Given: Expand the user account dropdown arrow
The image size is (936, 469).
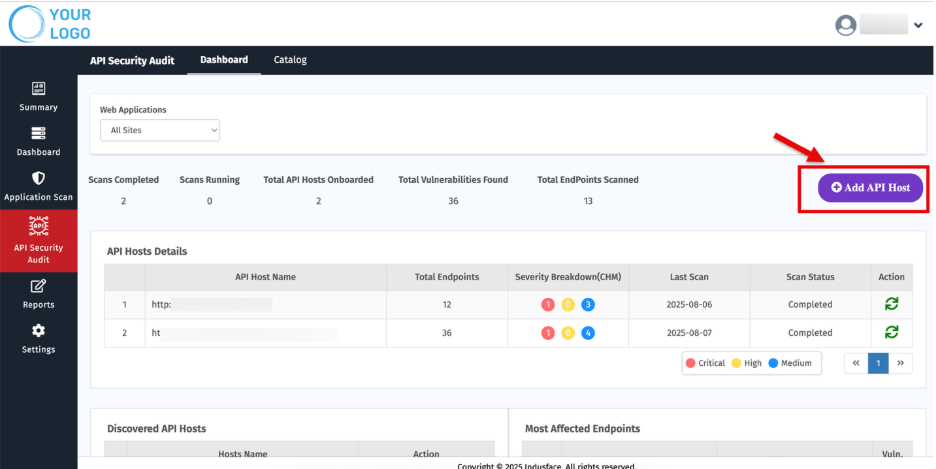Looking at the screenshot, I should (x=918, y=25).
